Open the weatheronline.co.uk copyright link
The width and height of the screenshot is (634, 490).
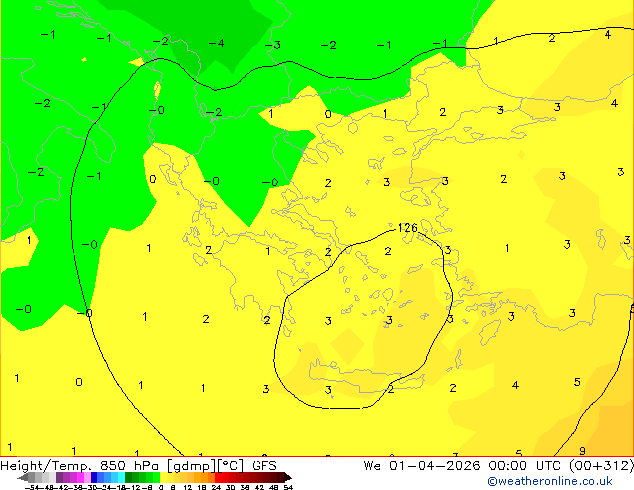coord(549,481)
